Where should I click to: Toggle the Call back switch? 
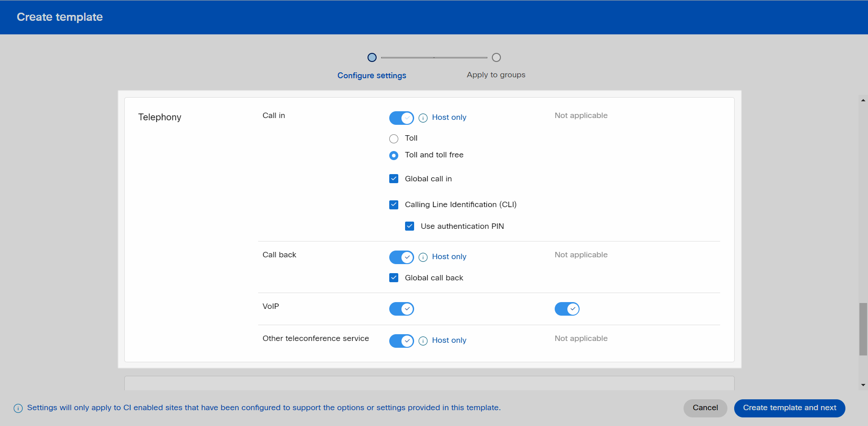point(401,257)
